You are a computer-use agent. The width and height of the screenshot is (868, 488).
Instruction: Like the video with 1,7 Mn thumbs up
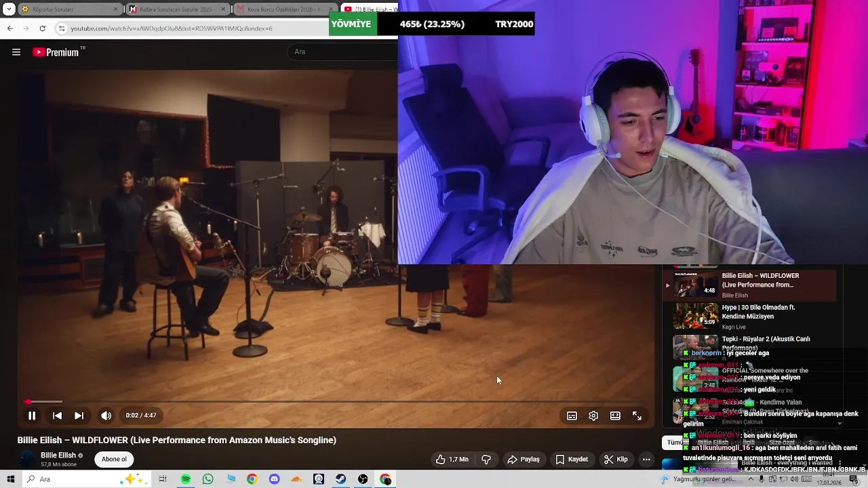tap(452, 460)
